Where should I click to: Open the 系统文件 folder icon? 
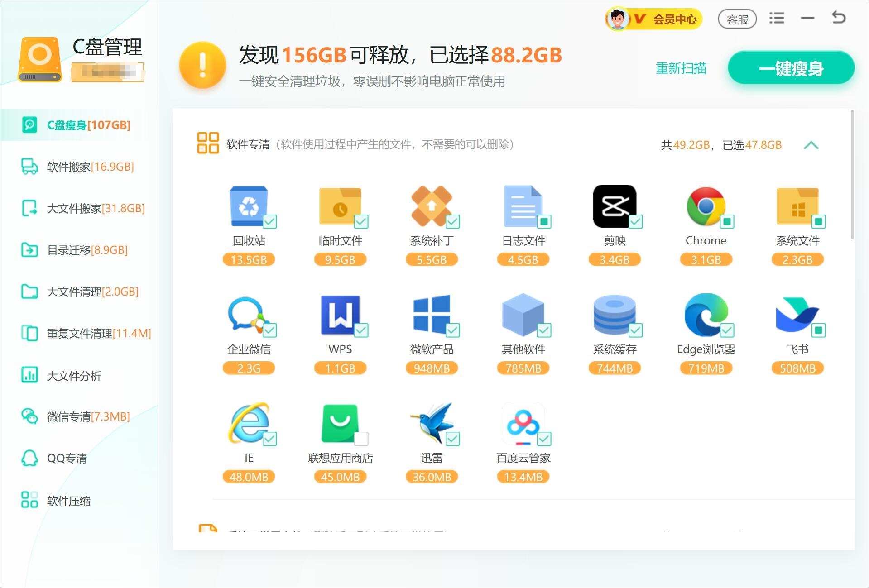pos(797,206)
